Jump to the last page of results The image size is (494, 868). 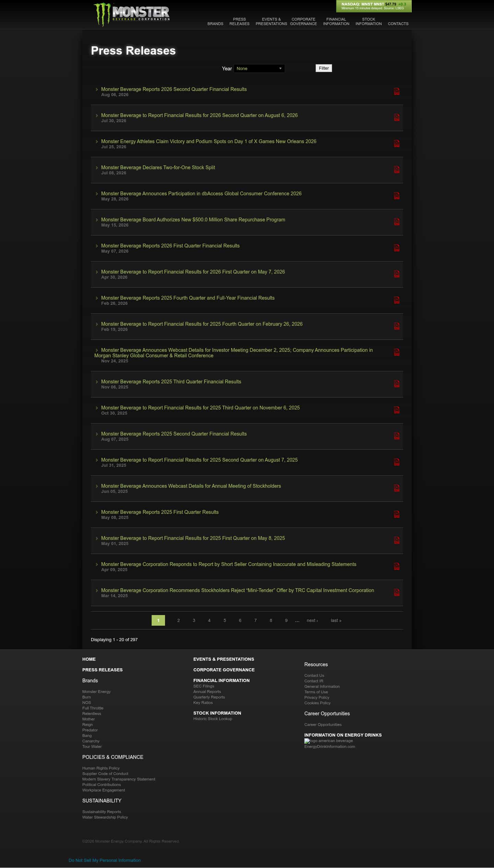pos(336,620)
